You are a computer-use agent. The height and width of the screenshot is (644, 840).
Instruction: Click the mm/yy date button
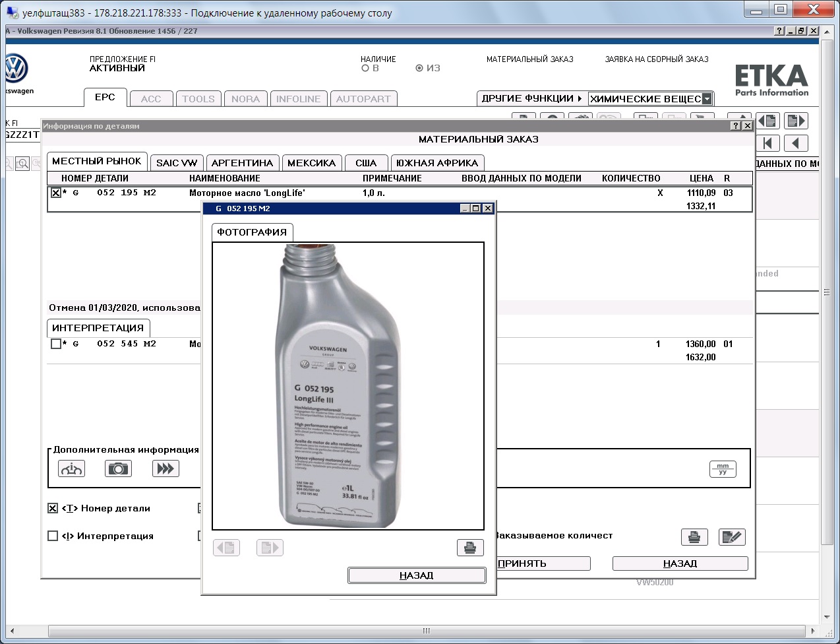723,468
